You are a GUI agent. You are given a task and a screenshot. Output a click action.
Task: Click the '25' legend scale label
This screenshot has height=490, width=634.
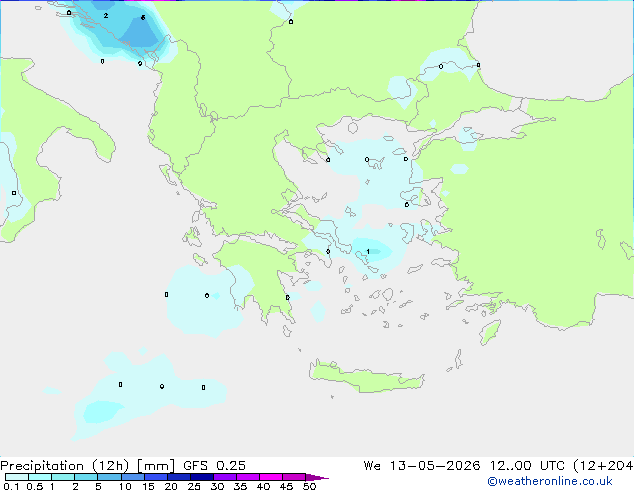pyautogui.click(x=194, y=486)
